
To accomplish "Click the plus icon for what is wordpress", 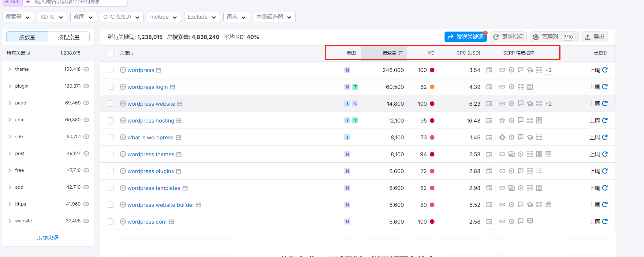I will (123, 138).
